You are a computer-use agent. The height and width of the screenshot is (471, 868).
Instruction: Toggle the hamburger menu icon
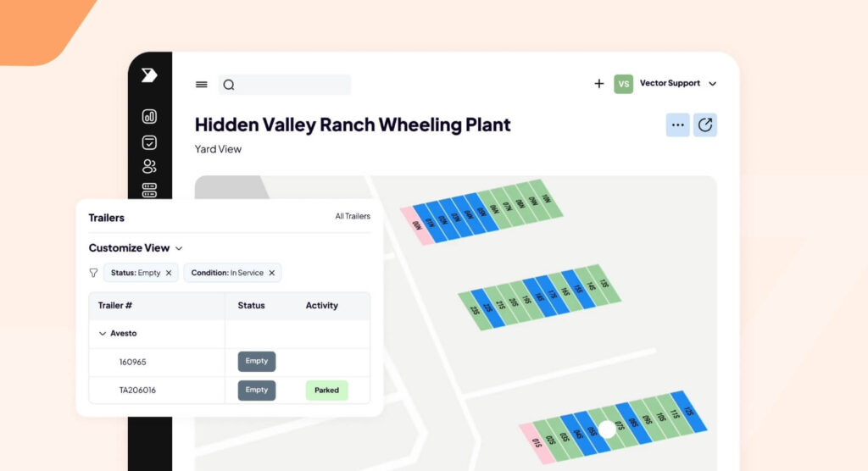202,85
